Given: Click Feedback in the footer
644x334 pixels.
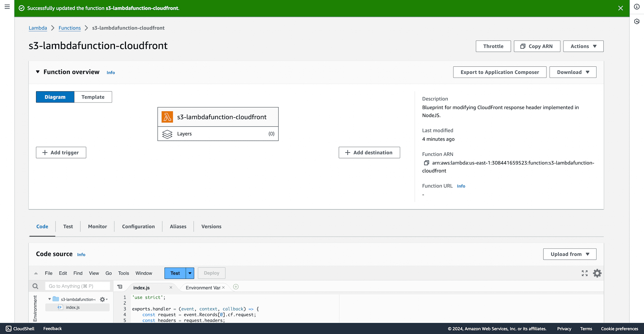Looking at the screenshot, I should [x=52, y=329].
